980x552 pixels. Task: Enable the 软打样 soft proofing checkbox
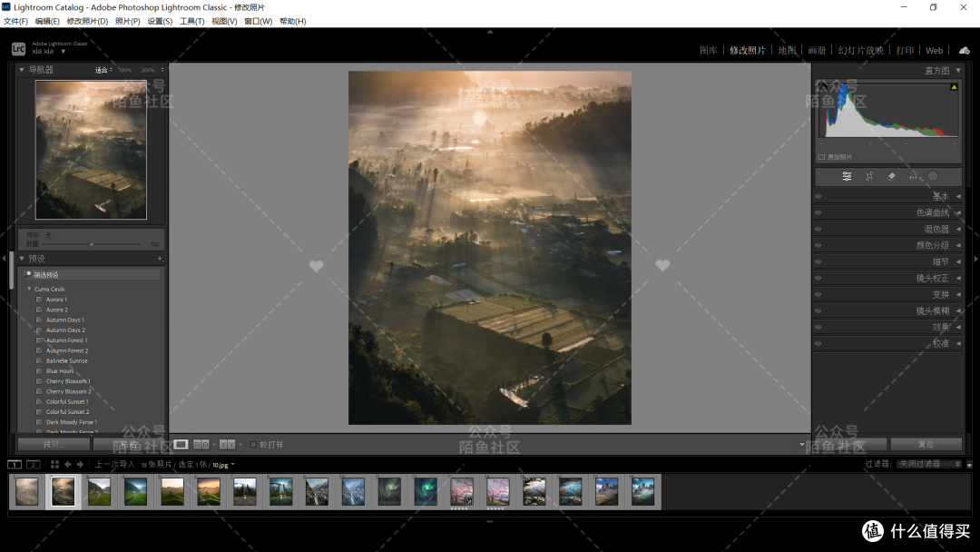(253, 445)
